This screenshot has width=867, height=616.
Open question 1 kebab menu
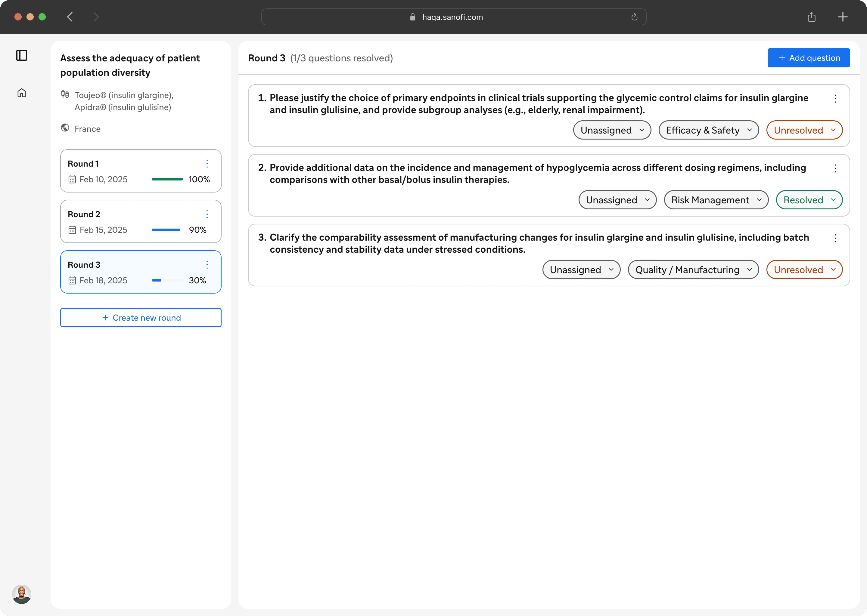[835, 99]
